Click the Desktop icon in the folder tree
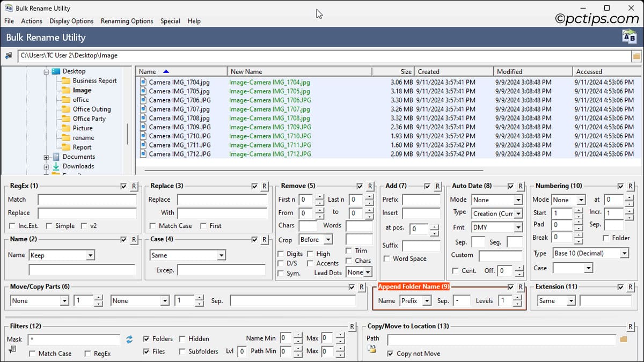 56,71
